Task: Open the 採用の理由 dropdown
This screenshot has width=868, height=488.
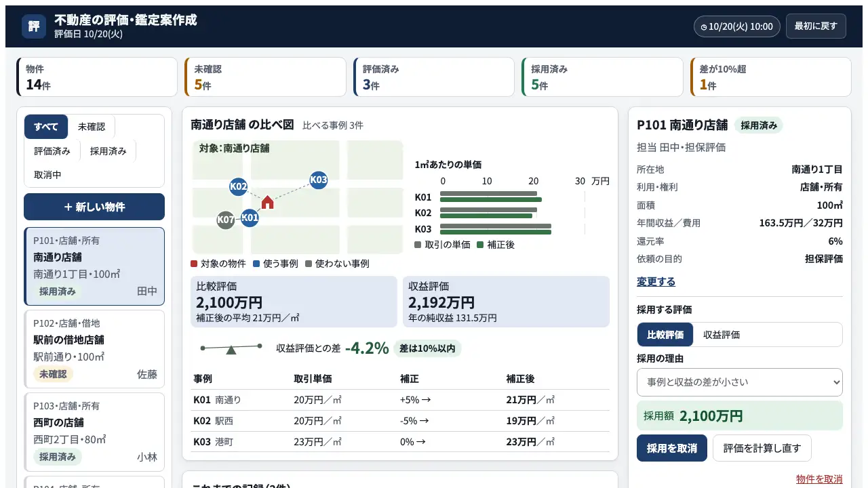Action: [740, 382]
